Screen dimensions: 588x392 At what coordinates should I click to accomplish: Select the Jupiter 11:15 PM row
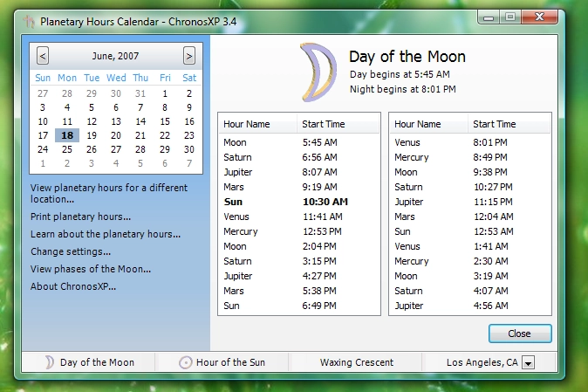[x=470, y=202]
